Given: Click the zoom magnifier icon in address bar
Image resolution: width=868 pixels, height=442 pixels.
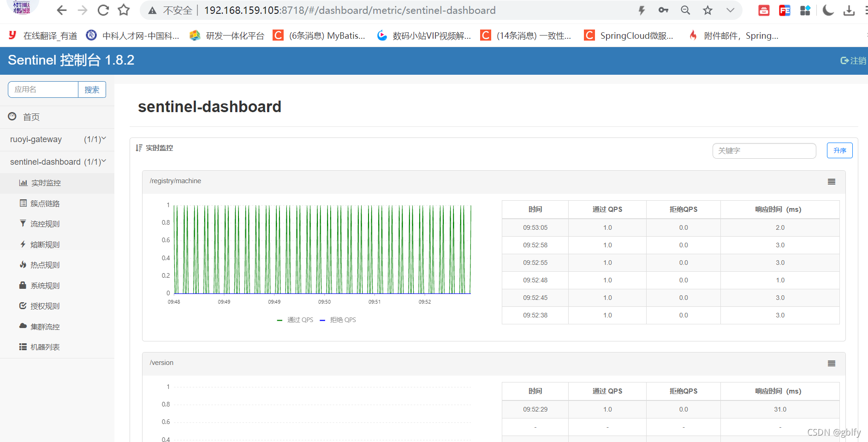Looking at the screenshot, I should (x=685, y=10).
